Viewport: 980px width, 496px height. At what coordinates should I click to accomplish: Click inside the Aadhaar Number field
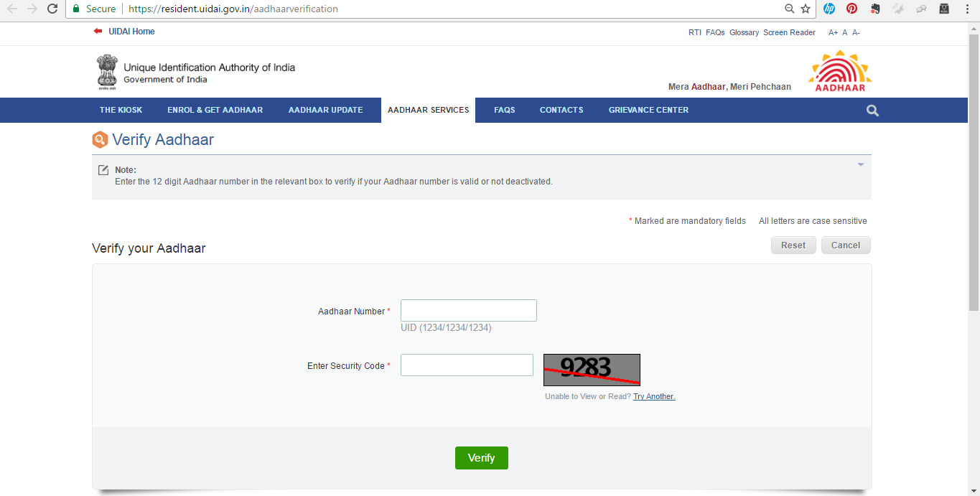(468, 310)
